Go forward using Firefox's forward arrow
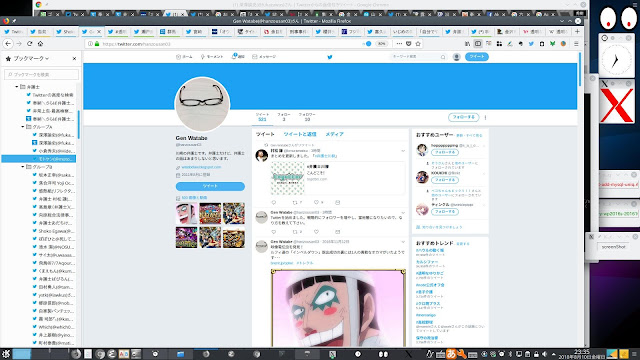Viewport: 640px width, 360px height. (19, 44)
